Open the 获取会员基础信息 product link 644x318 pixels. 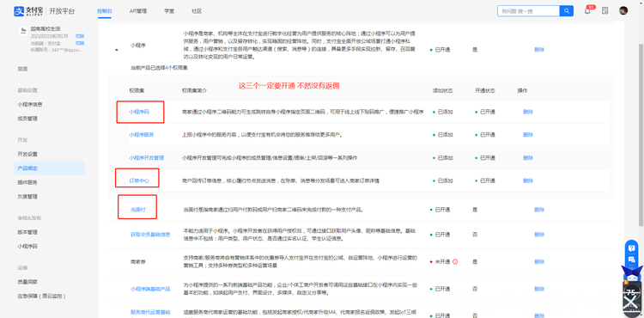[x=150, y=235]
